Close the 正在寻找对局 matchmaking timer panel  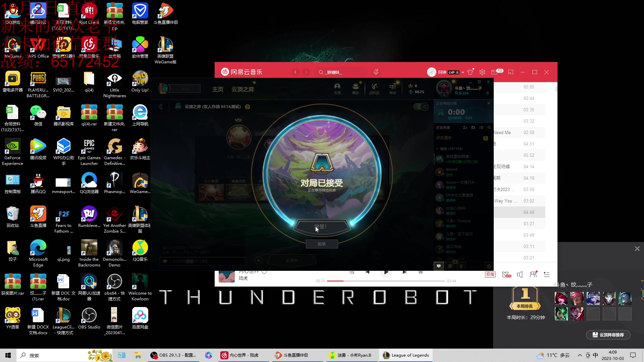click(x=489, y=103)
